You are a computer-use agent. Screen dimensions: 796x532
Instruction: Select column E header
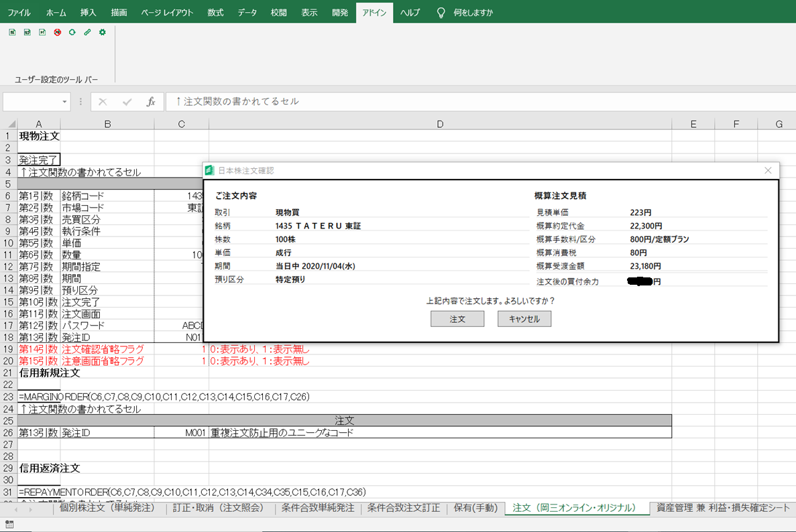(x=693, y=124)
